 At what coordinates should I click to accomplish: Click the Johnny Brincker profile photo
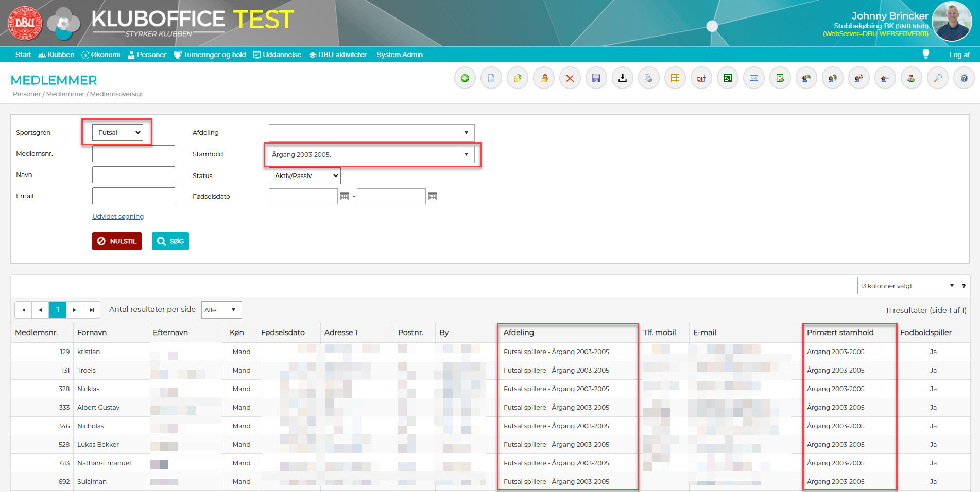coord(952,22)
